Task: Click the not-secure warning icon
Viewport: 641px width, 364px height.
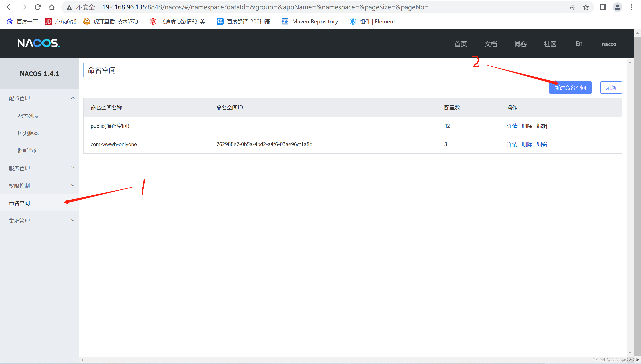Action: coord(69,7)
